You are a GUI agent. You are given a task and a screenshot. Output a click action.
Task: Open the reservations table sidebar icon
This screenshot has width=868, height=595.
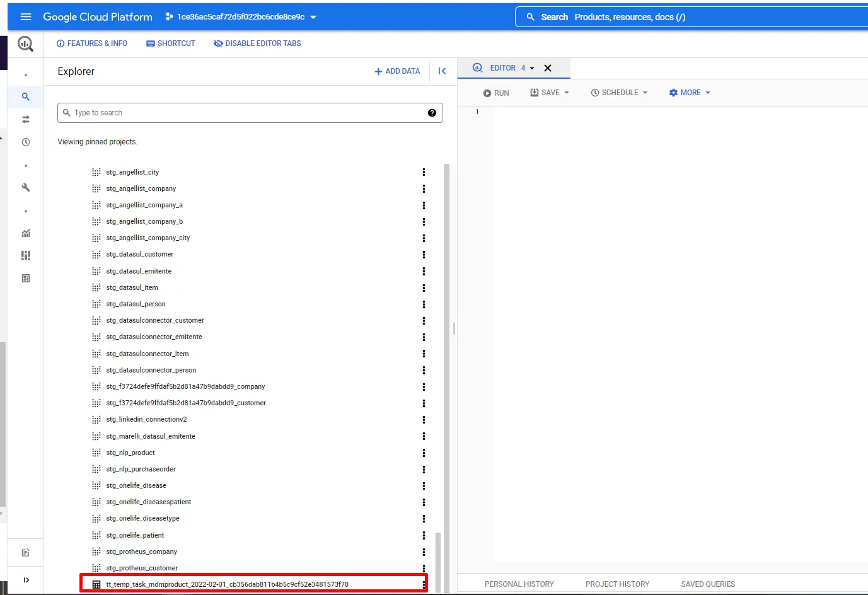click(x=26, y=279)
